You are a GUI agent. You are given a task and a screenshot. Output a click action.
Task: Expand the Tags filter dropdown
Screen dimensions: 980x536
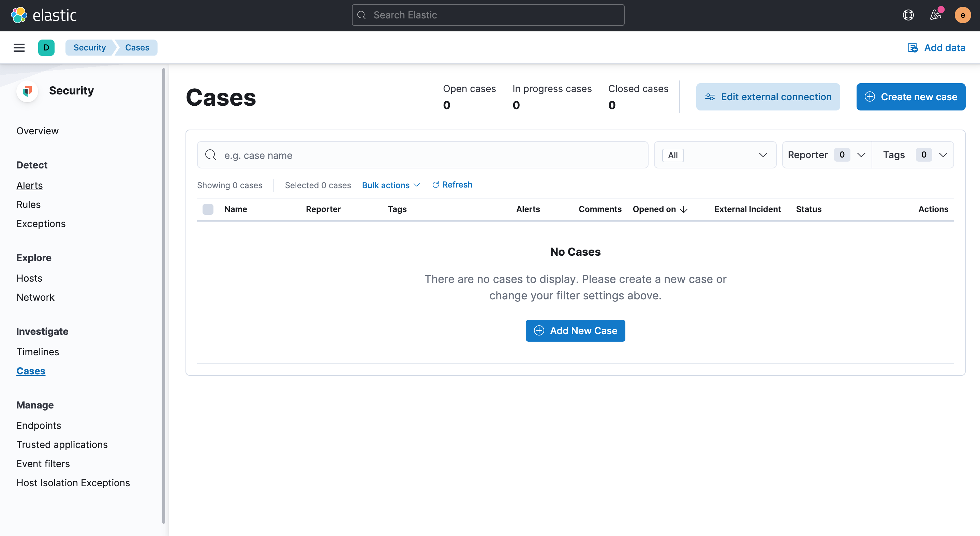click(x=914, y=155)
